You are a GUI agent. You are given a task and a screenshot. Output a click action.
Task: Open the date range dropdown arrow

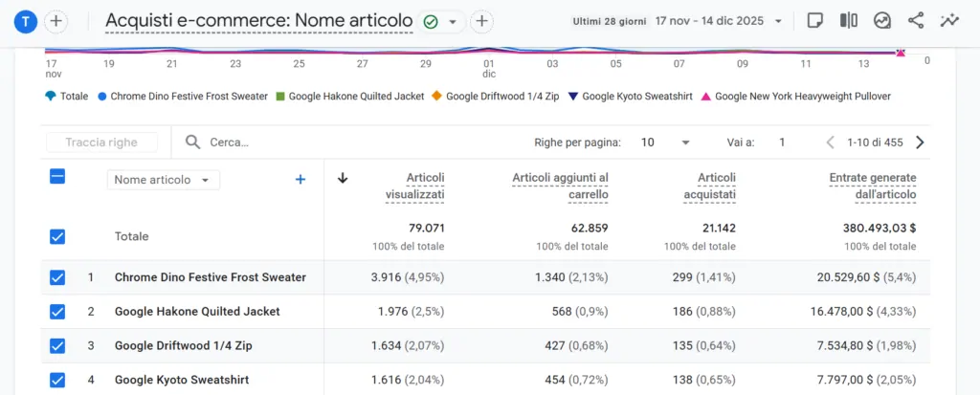(x=778, y=21)
